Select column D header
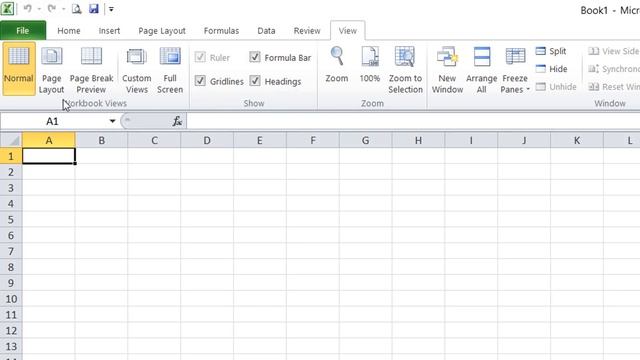Viewport: 640px width, 360px height. (207, 140)
